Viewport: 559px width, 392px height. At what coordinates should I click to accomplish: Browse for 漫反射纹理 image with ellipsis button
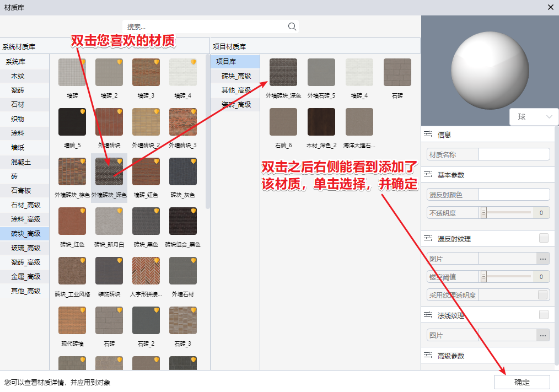pyautogui.click(x=543, y=259)
